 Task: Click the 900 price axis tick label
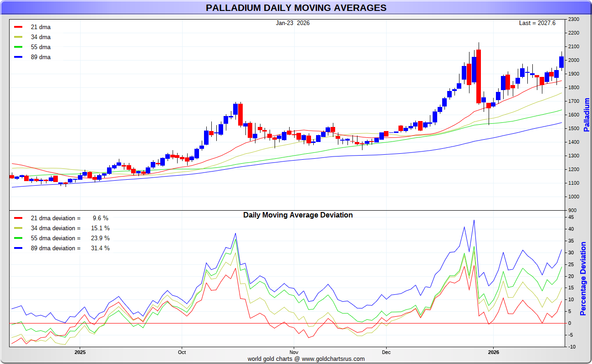click(x=572, y=211)
